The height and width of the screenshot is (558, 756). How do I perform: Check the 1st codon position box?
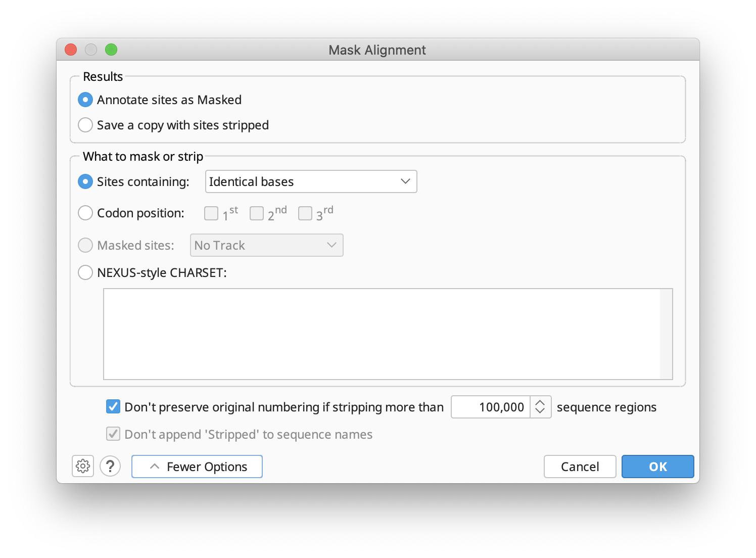coord(211,213)
